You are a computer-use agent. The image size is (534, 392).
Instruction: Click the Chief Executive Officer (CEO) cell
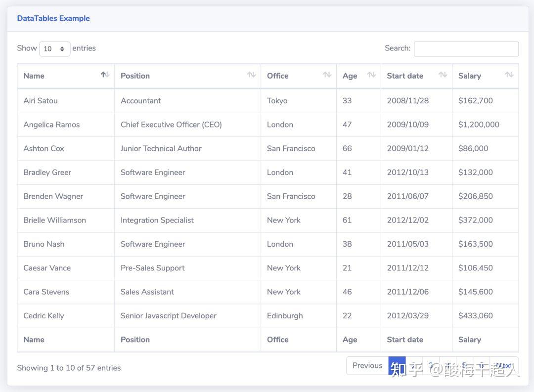(x=171, y=125)
